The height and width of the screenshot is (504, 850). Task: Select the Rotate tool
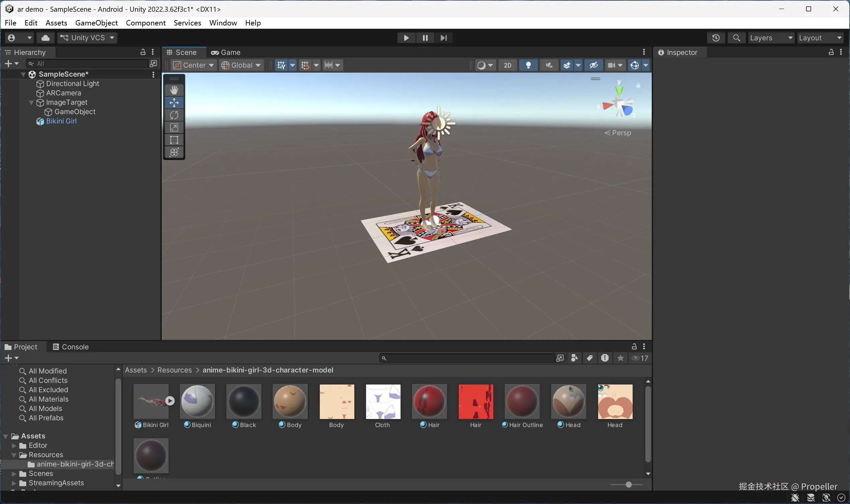point(174,115)
